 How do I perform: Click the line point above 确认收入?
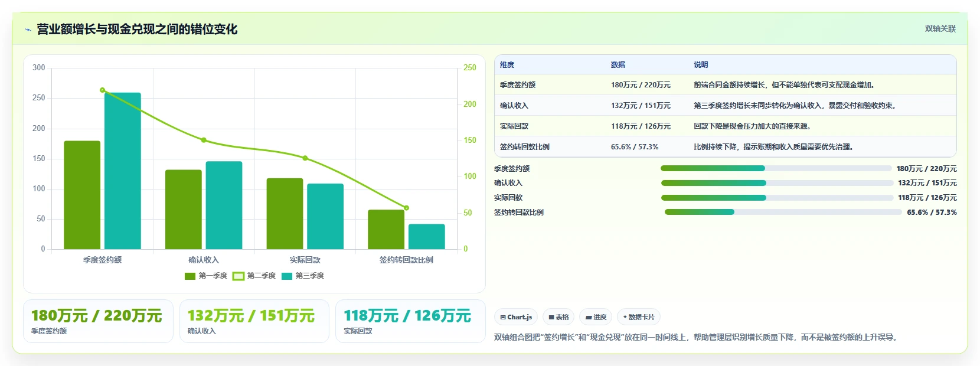pyautogui.click(x=204, y=140)
